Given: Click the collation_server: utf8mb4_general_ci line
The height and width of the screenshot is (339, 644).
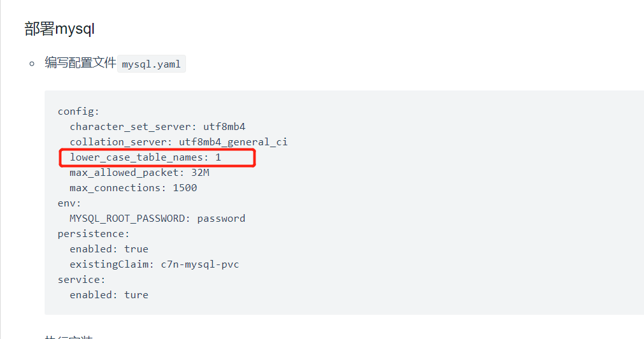Looking at the screenshot, I should point(178,141).
